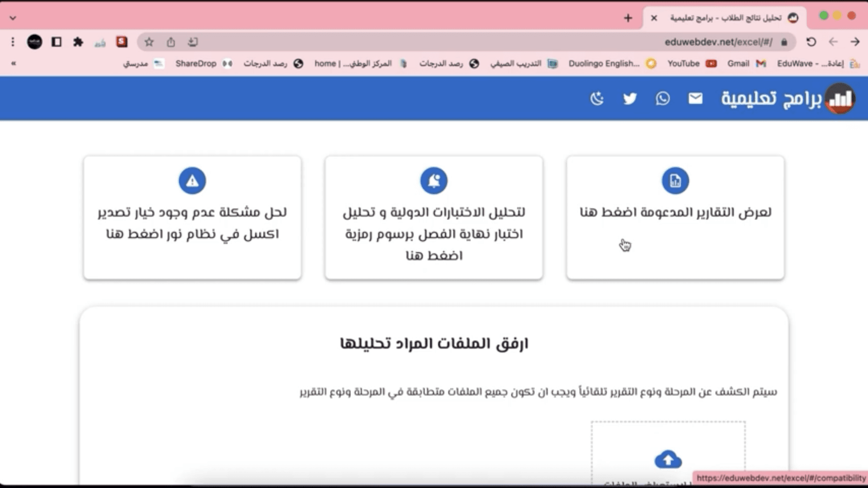Open the Extensions puzzle icon
868x488 pixels.
[x=78, y=42]
